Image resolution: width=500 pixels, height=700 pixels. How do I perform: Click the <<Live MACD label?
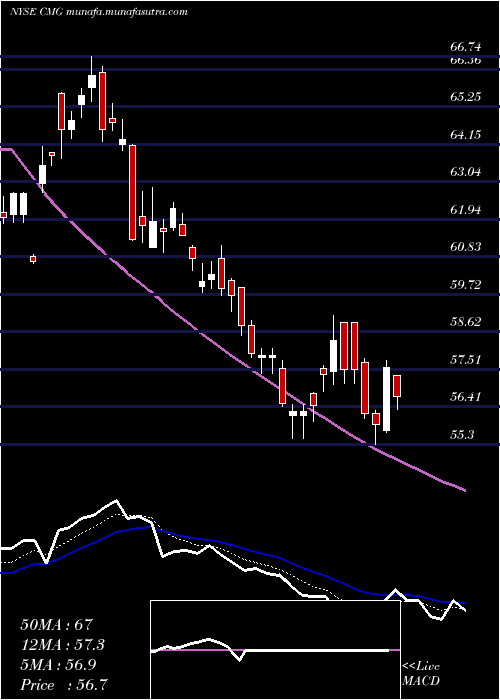[421, 674]
